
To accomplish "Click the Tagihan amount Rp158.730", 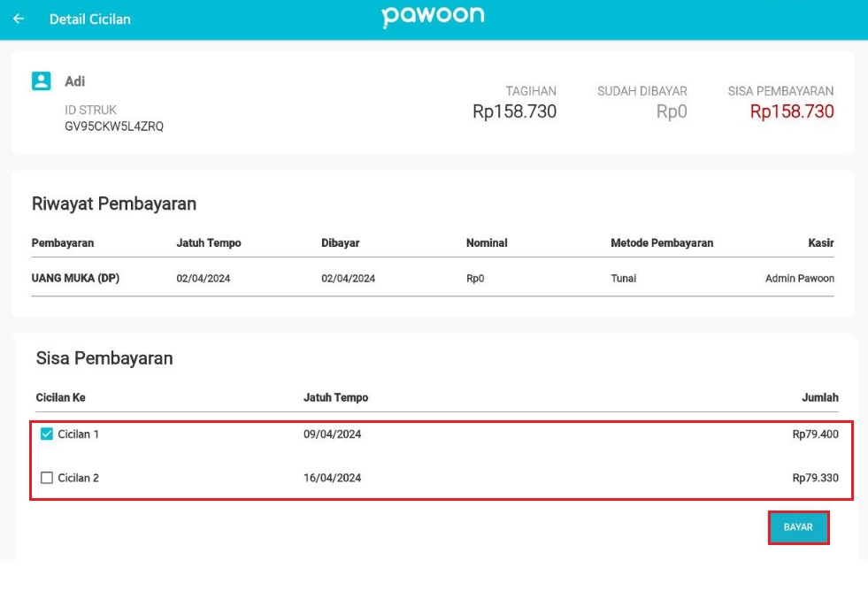I will 514,111.
